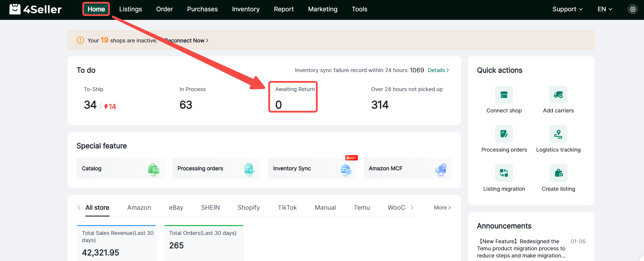Click the Connect shop icon
This screenshot has height=261, width=644.
(x=504, y=95)
